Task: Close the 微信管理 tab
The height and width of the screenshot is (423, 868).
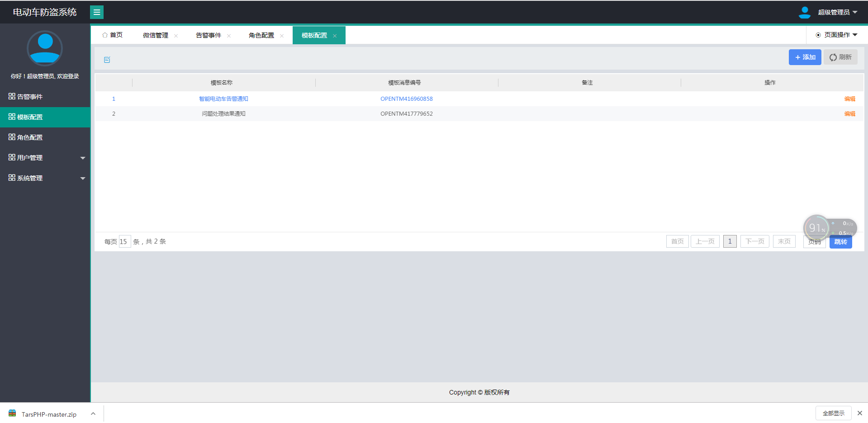Action: pyautogui.click(x=176, y=36)
